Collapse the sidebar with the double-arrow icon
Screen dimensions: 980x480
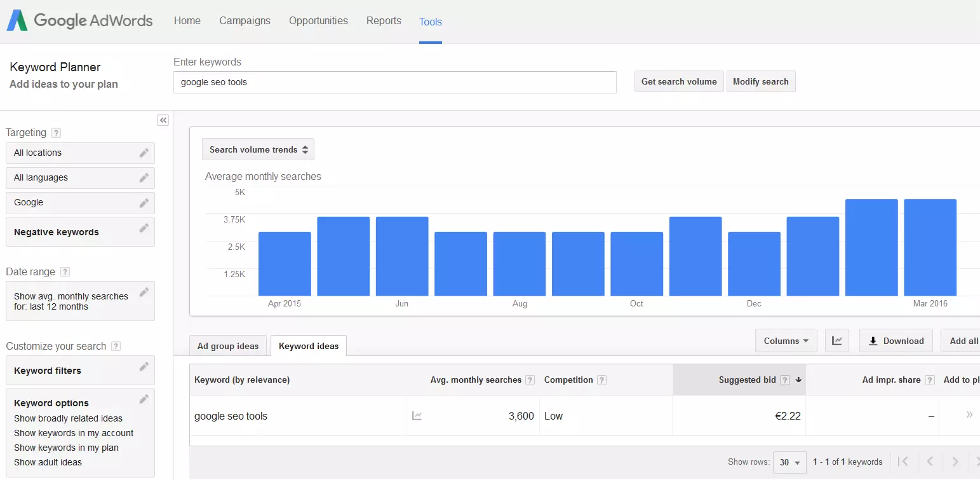[x=163, y=120]
